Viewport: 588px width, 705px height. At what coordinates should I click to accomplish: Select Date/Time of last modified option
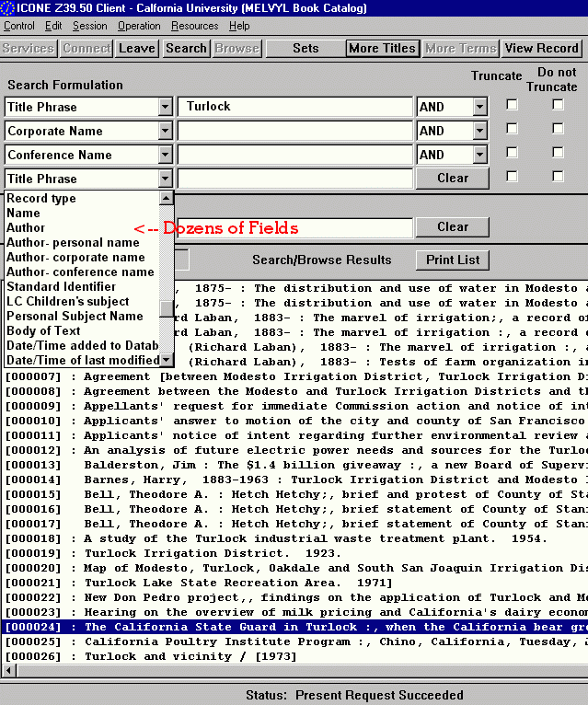click(x=82, y=361)
